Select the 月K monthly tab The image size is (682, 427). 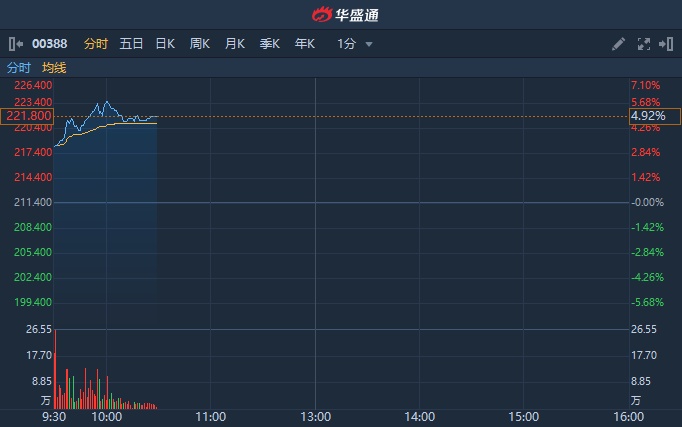235,44
